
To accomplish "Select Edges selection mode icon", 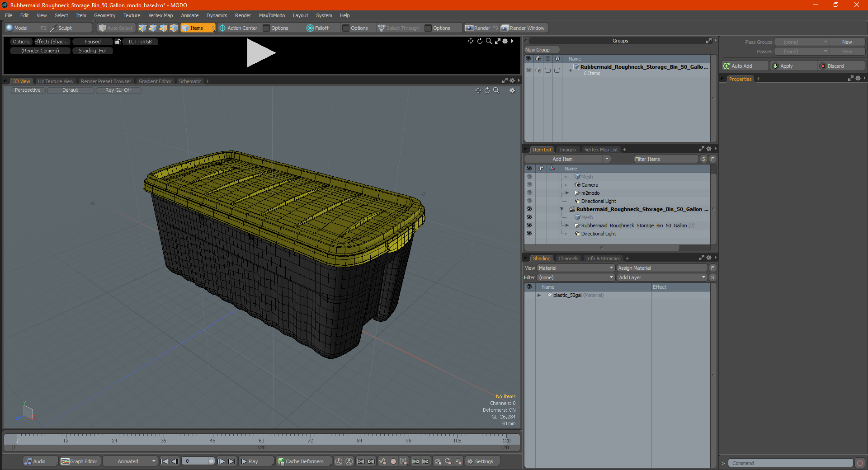I will click(153, 28).
